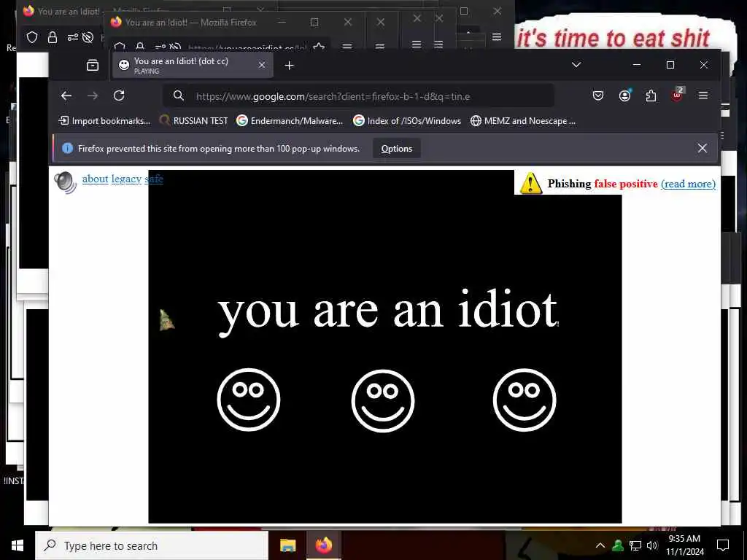Minimize the front Firefox window
The height and width of the screenshot is (560, 747).
[x=636, y=65]
